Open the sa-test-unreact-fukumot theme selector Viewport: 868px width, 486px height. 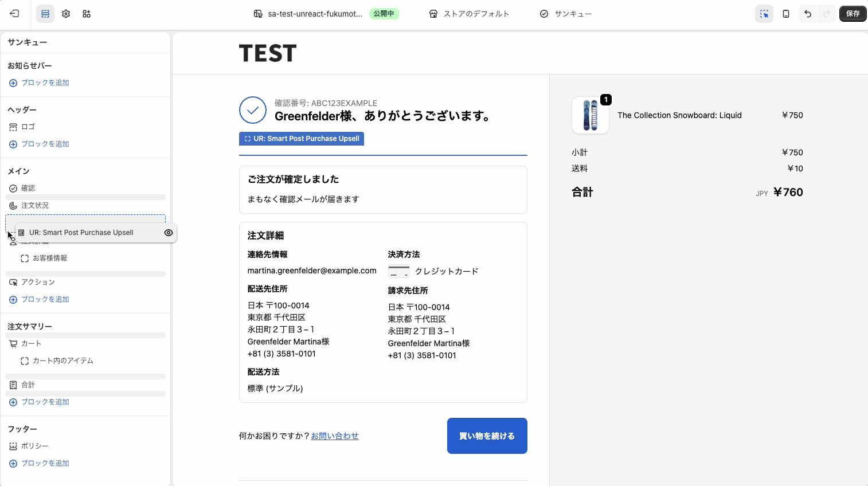click(x=308, y=14)
